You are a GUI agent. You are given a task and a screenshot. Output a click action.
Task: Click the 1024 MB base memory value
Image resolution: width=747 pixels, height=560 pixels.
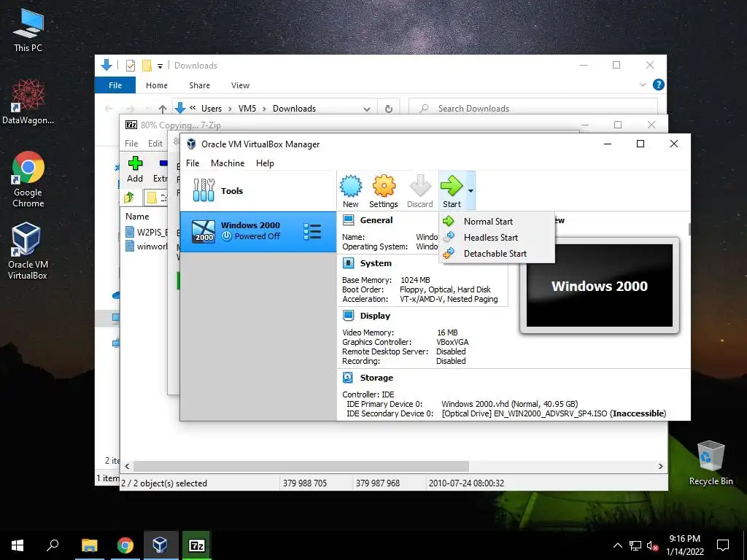pyautogui.click(x=415, y=280)
